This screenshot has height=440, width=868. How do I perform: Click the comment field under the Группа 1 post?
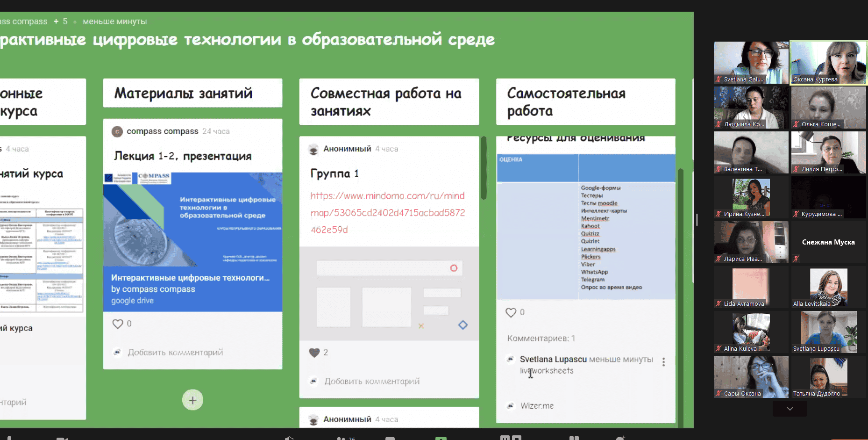[x=372, y=382]
